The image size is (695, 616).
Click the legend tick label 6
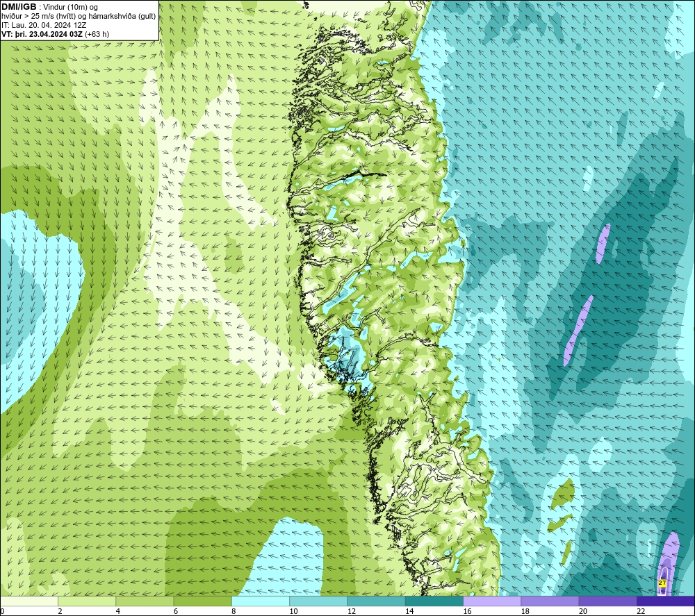176,612
